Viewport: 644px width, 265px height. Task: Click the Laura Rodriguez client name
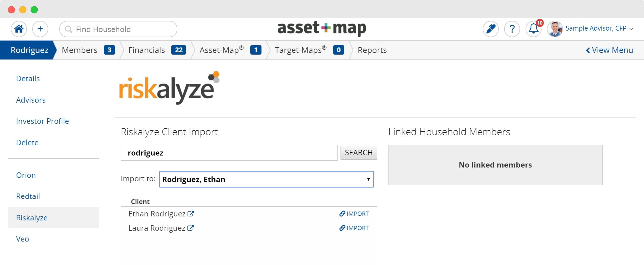pos(157,228)
